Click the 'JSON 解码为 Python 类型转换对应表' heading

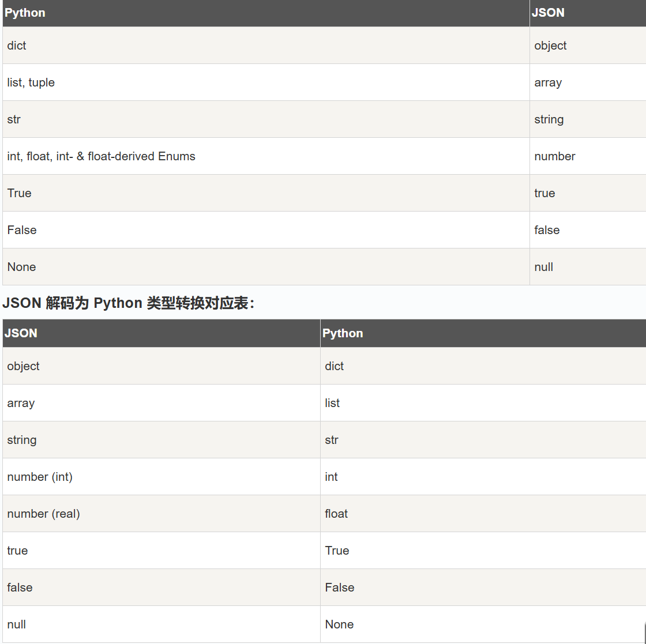(128, 303)
